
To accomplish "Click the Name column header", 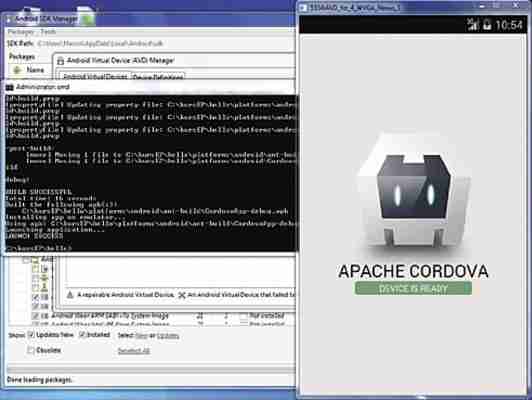I will click(35, 70).
